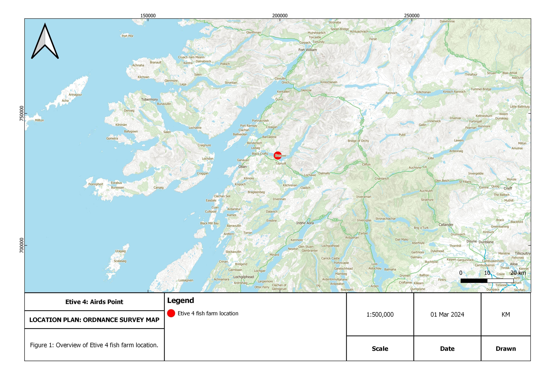Click the '200000' easting grid label

[x=280, y=16]
